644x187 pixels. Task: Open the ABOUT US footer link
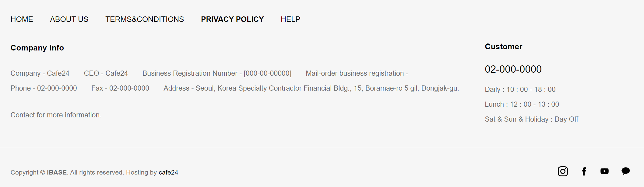pyautogui.click(x=69, y=19)
